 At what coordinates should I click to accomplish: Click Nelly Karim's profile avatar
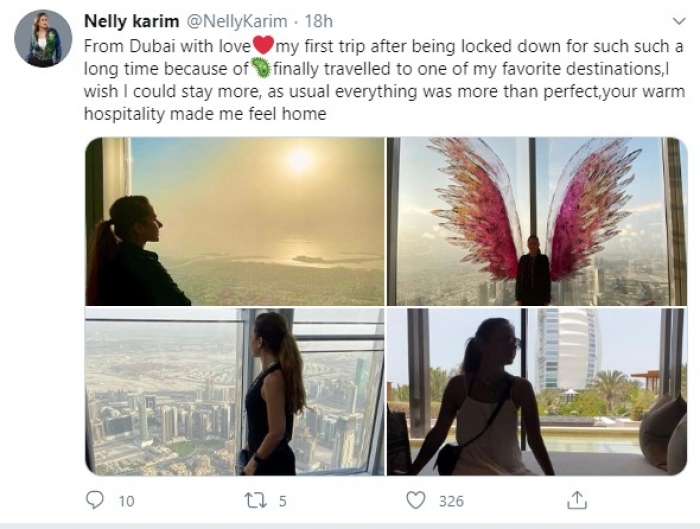pos(43,39)
